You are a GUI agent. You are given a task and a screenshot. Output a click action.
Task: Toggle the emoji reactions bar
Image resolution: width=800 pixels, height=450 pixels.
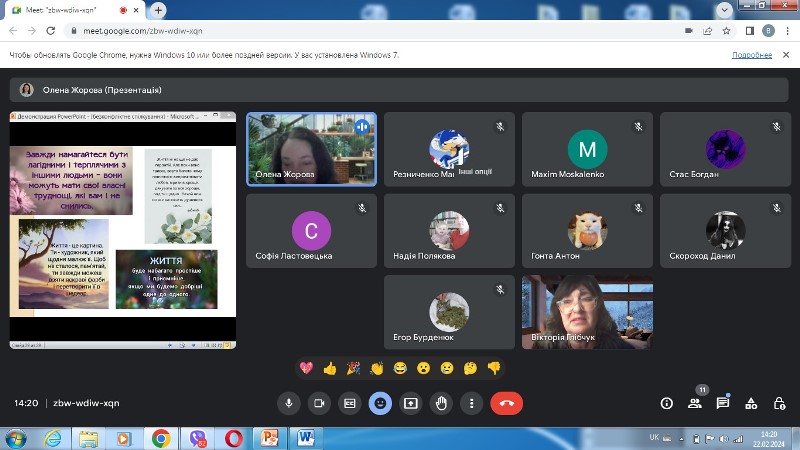point(380,404)
